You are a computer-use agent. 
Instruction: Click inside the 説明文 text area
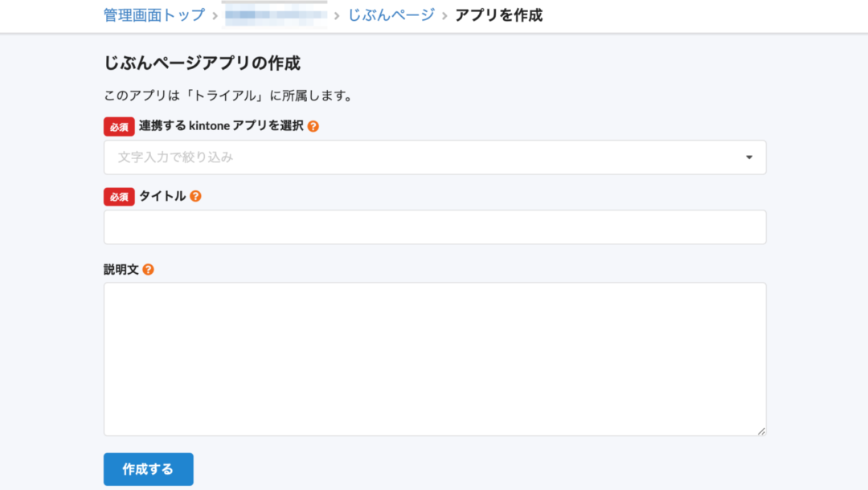[x=434, y=358]
